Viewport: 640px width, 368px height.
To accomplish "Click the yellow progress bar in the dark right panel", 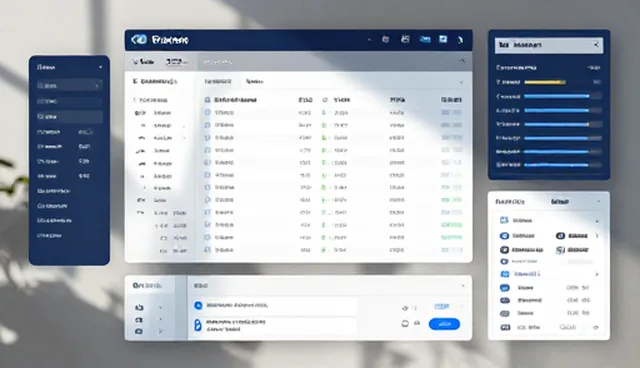I will (544, 82).
